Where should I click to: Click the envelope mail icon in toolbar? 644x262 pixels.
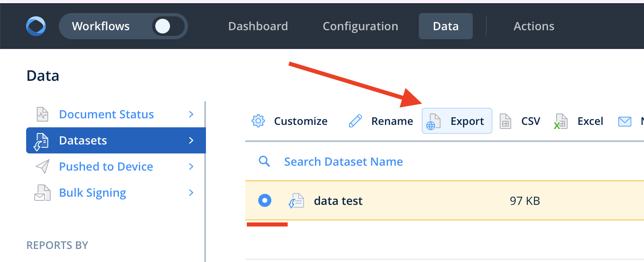tap(624, 121)
